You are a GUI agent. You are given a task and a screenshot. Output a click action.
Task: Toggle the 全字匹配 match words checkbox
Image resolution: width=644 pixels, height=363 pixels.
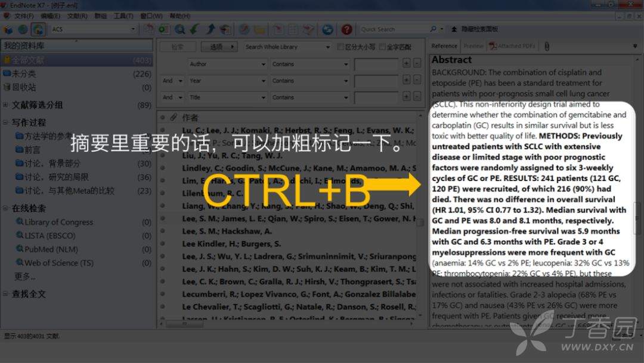pos(382,47)
